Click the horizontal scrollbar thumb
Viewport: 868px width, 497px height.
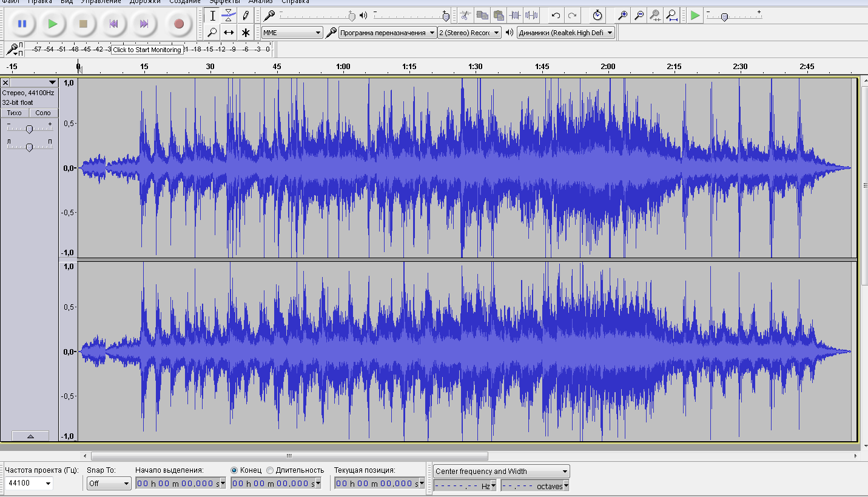[x=289, y=456]
